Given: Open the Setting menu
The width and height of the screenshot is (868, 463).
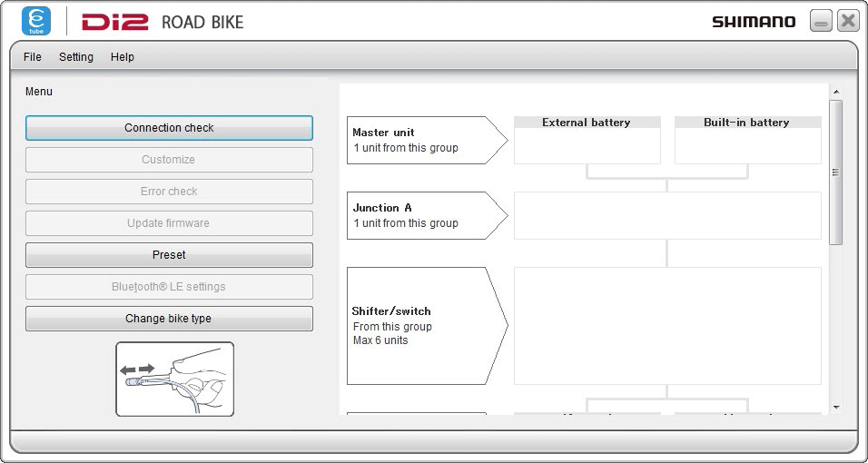Looking at the screenshot, I should (76, 57).
